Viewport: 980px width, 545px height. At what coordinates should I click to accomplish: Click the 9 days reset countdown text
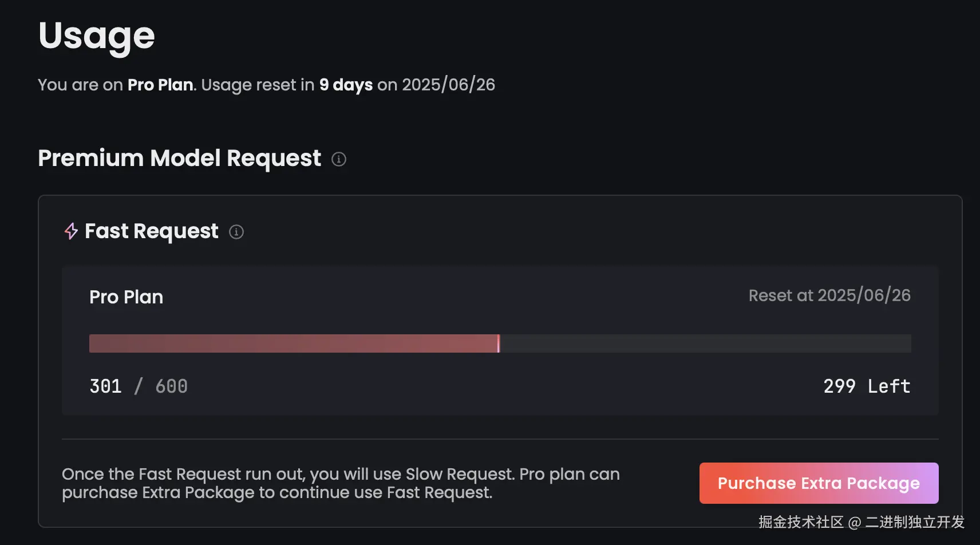point(346,85)
